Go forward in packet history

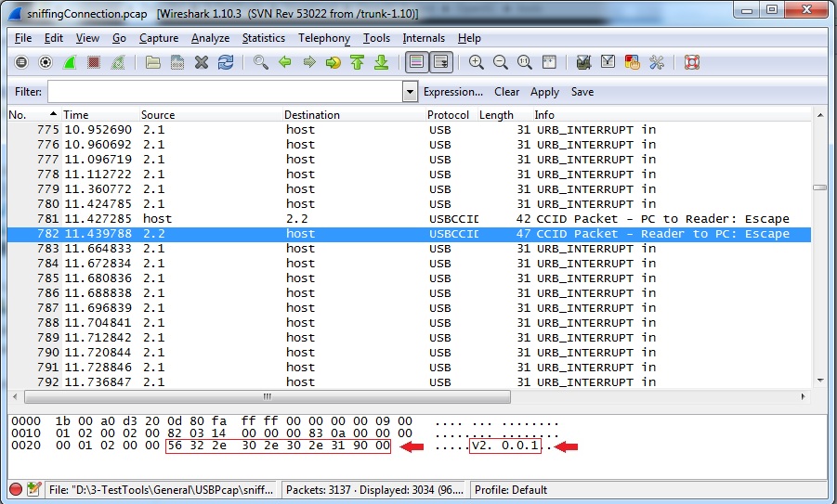[309, 62]
